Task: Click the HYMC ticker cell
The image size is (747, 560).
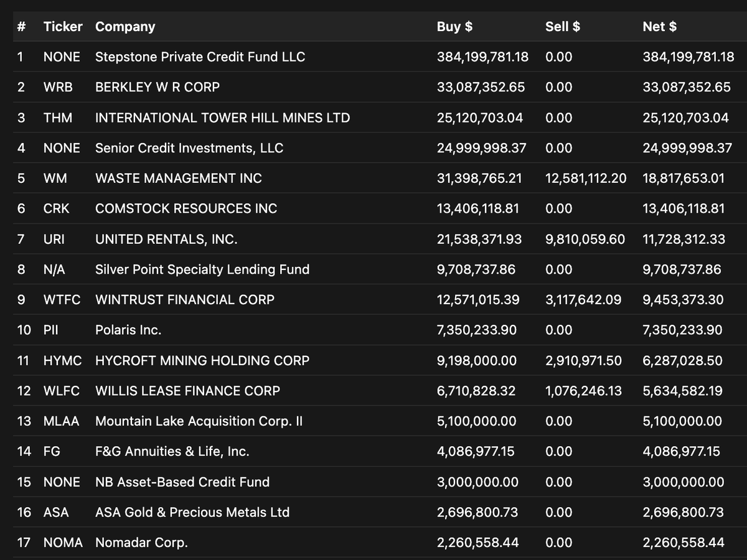Action: (x=63, y=360)
